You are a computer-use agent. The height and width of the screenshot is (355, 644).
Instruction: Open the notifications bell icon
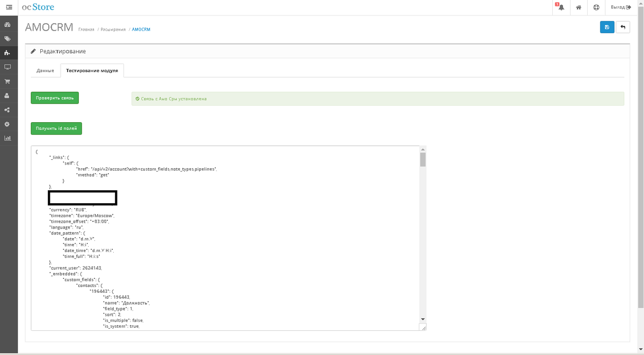561,8
